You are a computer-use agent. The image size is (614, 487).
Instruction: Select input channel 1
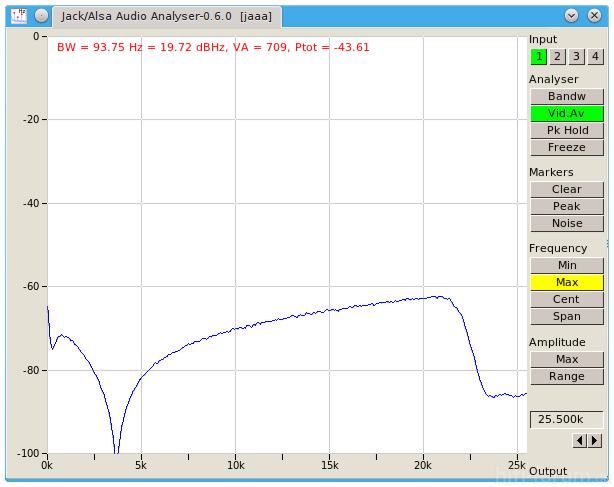539,57
